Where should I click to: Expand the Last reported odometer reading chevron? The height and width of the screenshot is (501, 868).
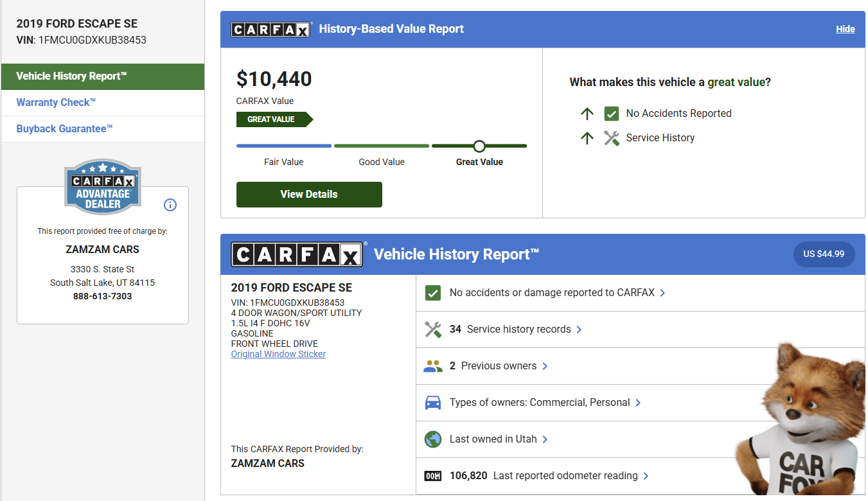point(646,476)
